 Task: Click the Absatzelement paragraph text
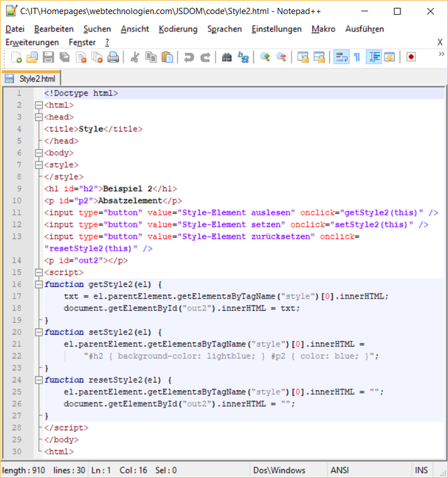point(130,201)
